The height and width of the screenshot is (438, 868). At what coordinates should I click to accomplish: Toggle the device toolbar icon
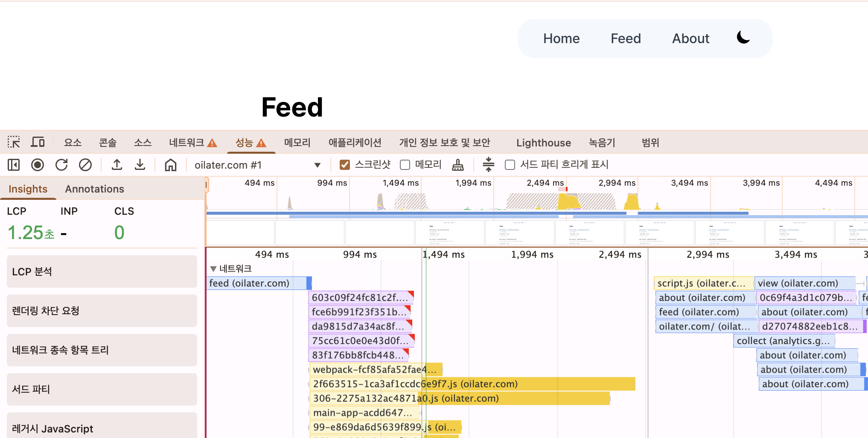[38, 142]
